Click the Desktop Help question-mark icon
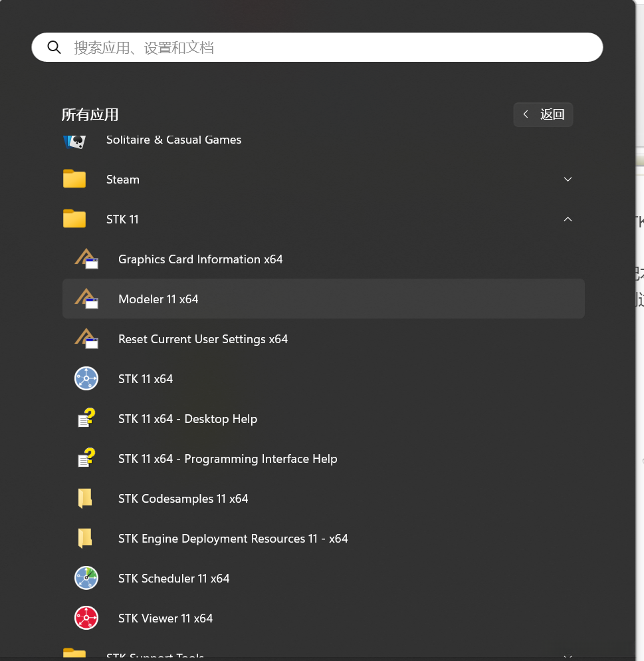The image size is (644, 661). pos(86,419)
